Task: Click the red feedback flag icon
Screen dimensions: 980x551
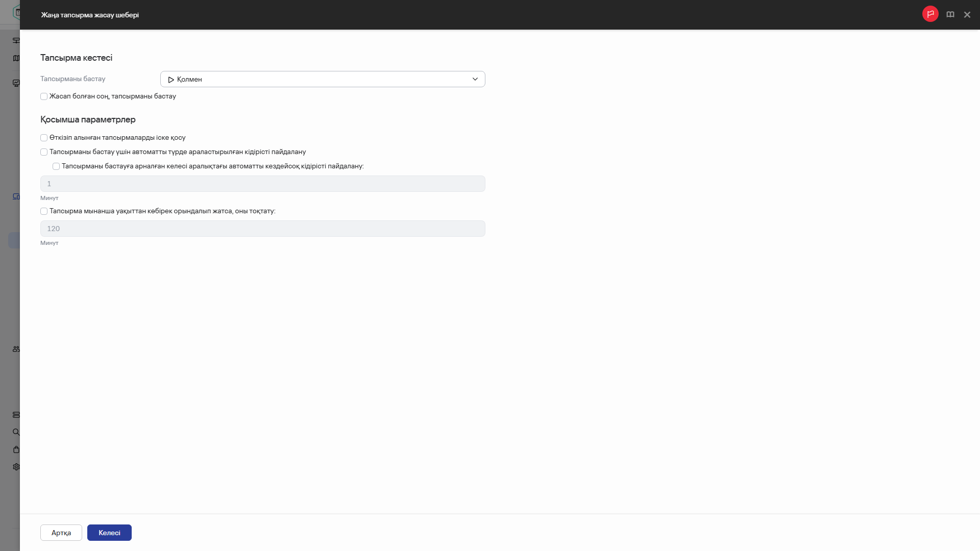Action: pos(930,14)
